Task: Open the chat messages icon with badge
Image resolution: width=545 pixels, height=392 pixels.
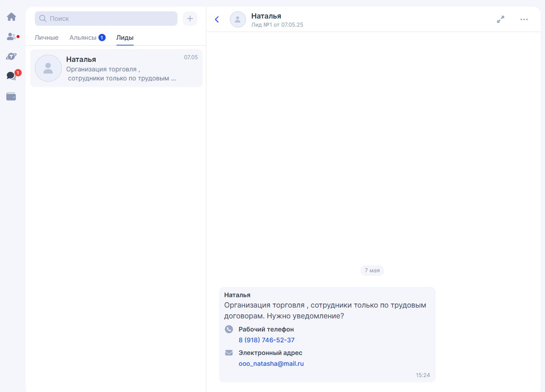Action: pyautogui.click(x=11, y=76)
